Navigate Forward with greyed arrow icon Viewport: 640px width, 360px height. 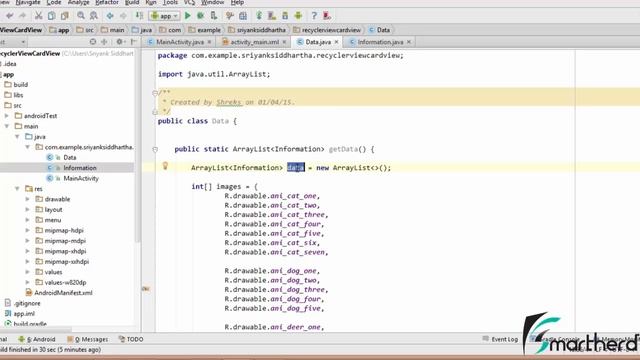(x=123, y=16)
